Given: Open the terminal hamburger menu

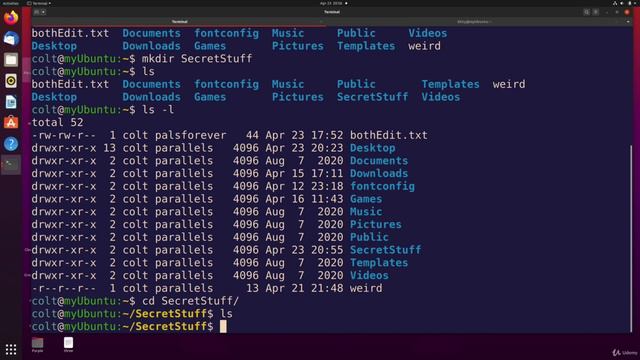Looking at the screenshot, I should [596, 12].
